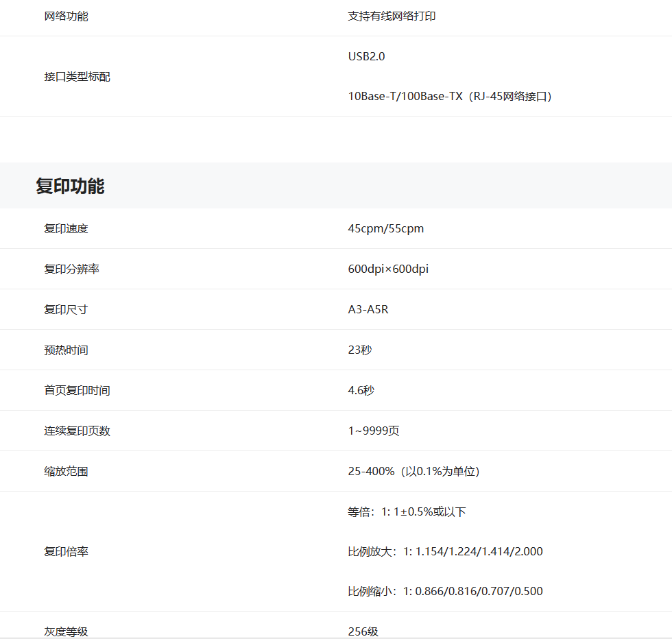This screenshot has height=639, width=672.
Task: Click the 接口类型标配 label
Action: [77, 77]
